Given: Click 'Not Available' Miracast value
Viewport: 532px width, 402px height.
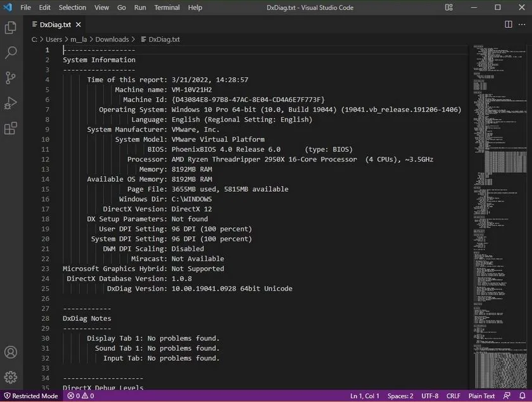Looking at the screenshot, I should pyautogui.click(x=198, y=258).
